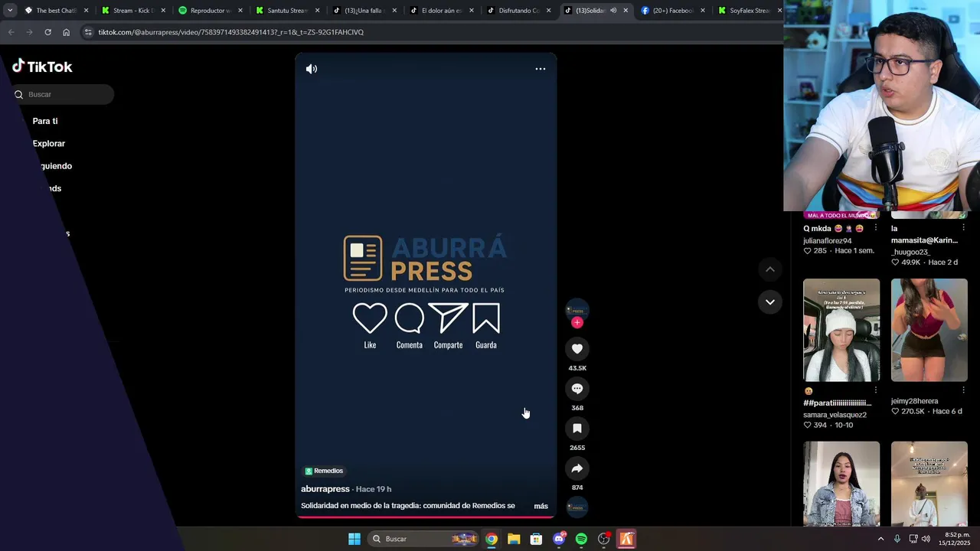
Task: Select the tiktok.com URL in address bar
Action: [x=231, y=32]
